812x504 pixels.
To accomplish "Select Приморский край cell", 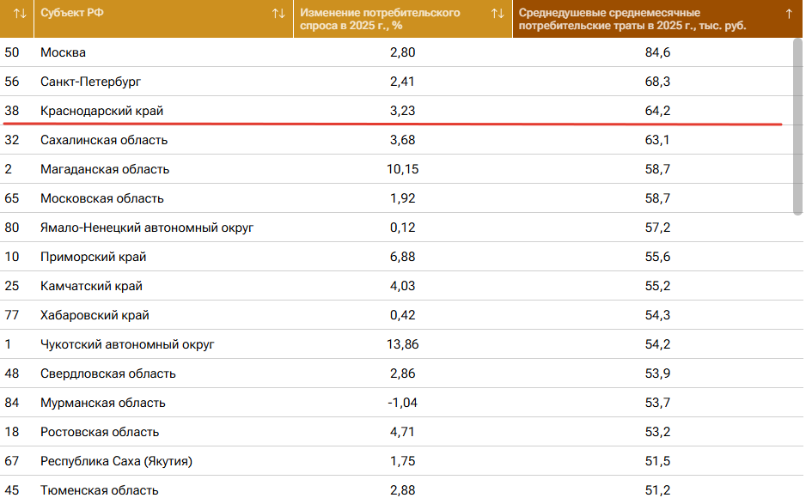I will pos(94,258).
